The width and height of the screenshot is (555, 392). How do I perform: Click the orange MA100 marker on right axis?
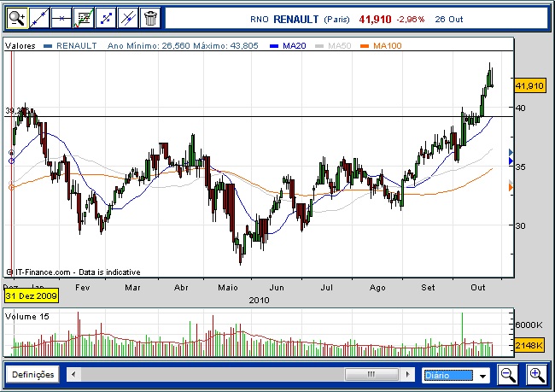point(511,187)
